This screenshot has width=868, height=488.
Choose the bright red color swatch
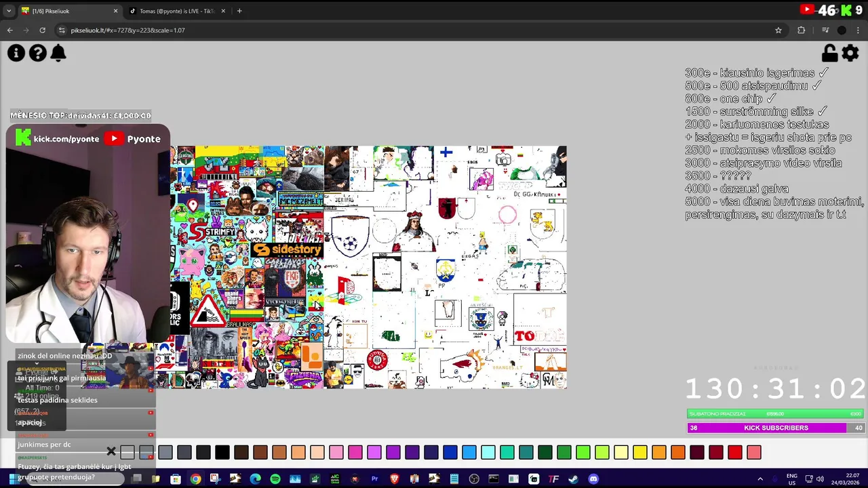click(735, 452)
